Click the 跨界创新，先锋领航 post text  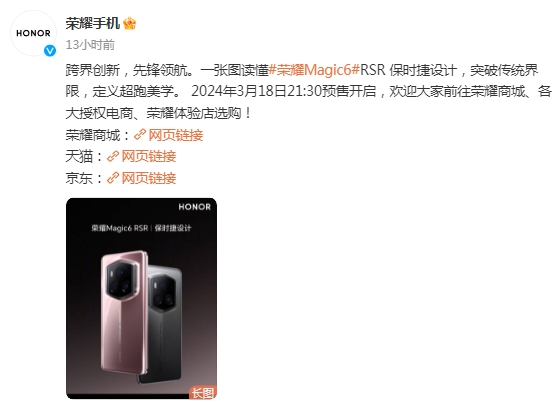(129, 70)
